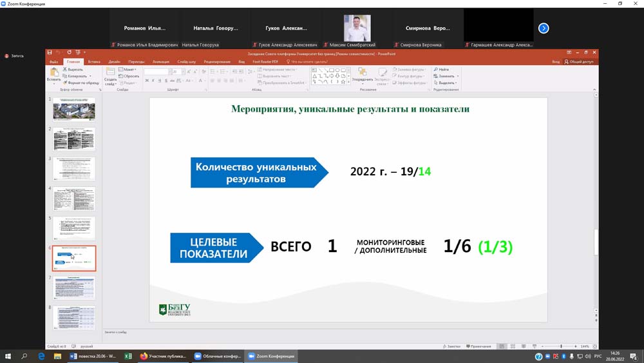Screen dimensions: 644x363
Task: Click Cut (Вырезать) in the ribbon
Action: tap(73, 70)
